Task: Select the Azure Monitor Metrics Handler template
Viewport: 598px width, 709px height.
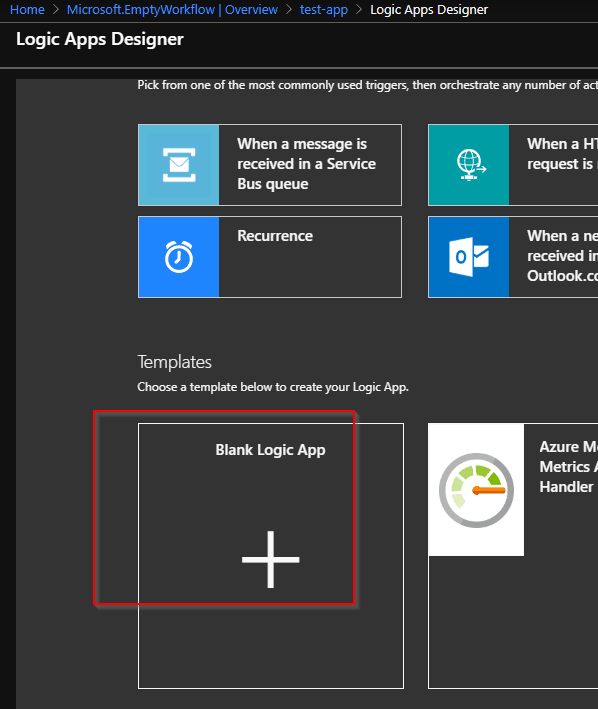Action: tap(513, 556)
